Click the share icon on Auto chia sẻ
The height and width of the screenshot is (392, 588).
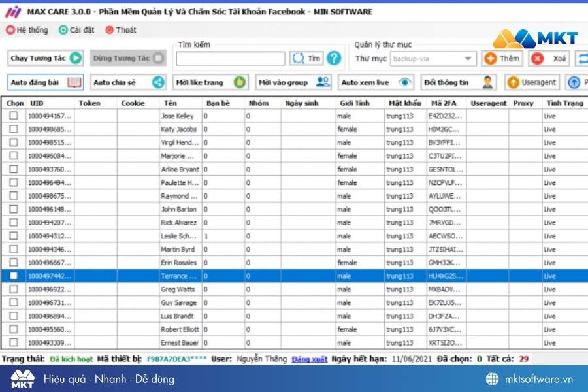pos(158,82)
